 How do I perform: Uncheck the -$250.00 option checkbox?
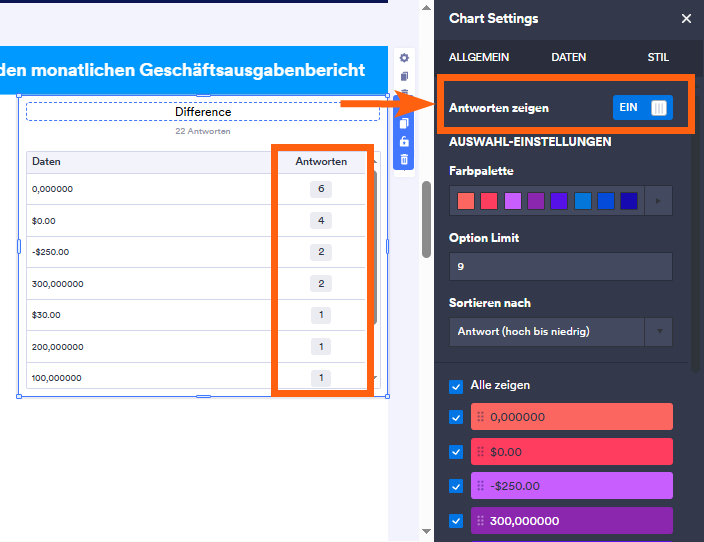pyautogui.click(x=456, y=486)
